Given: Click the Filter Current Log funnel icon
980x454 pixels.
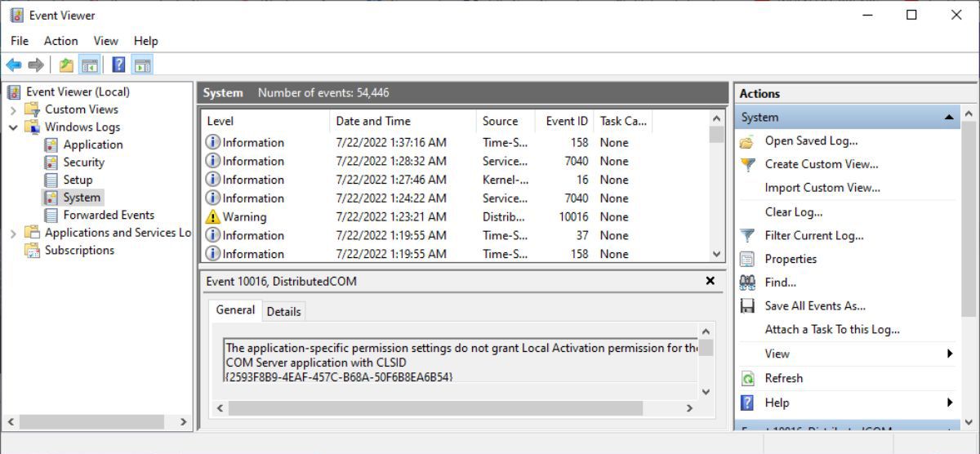Looking at the screenshot, I should (747, 235).
